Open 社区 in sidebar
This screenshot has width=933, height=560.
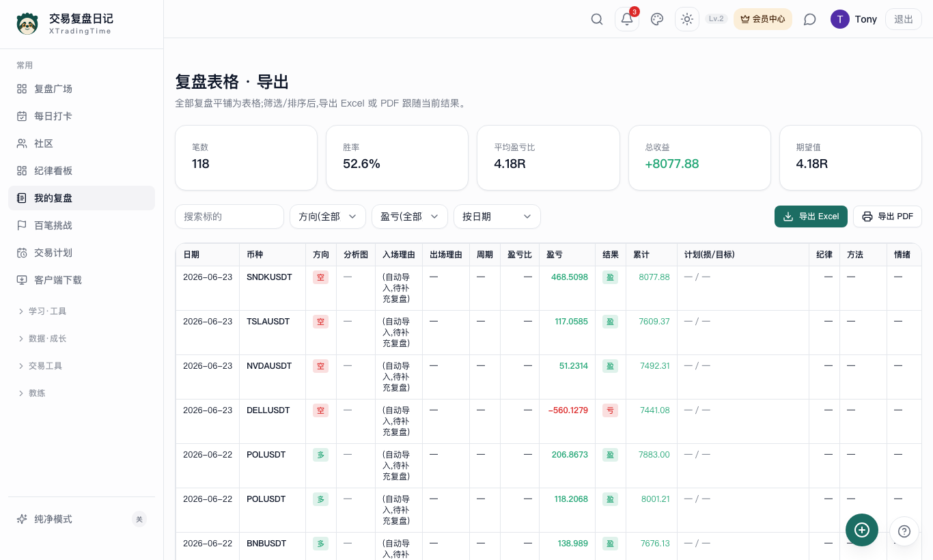[81, 143]
